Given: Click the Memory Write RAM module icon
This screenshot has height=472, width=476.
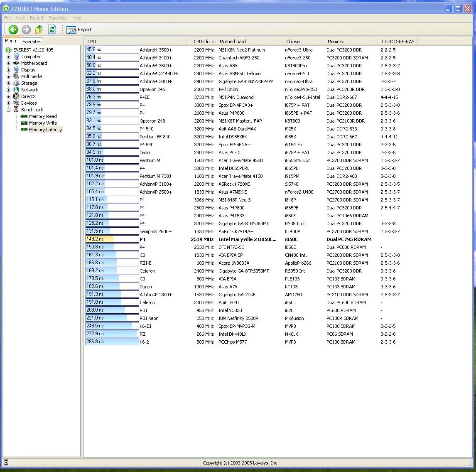Looking at the screenshot, I should (24, 123).
